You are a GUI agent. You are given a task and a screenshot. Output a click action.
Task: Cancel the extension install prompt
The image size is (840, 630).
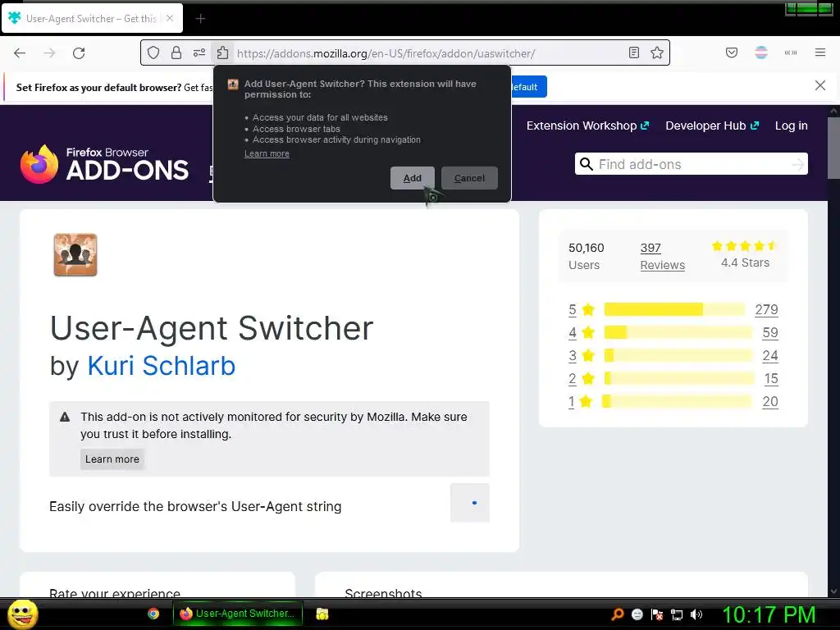469,178
